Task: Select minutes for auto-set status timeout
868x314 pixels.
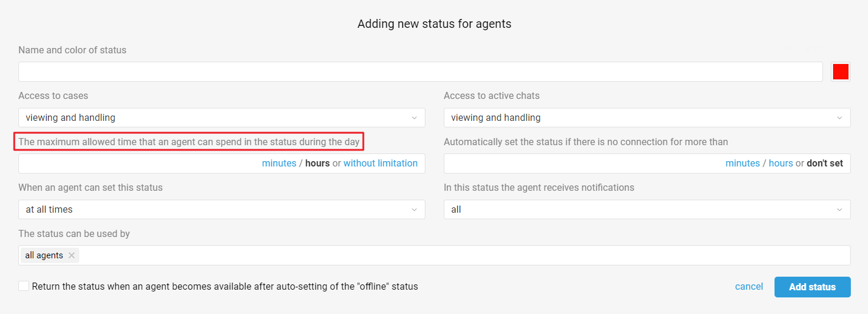Action: 743,164
